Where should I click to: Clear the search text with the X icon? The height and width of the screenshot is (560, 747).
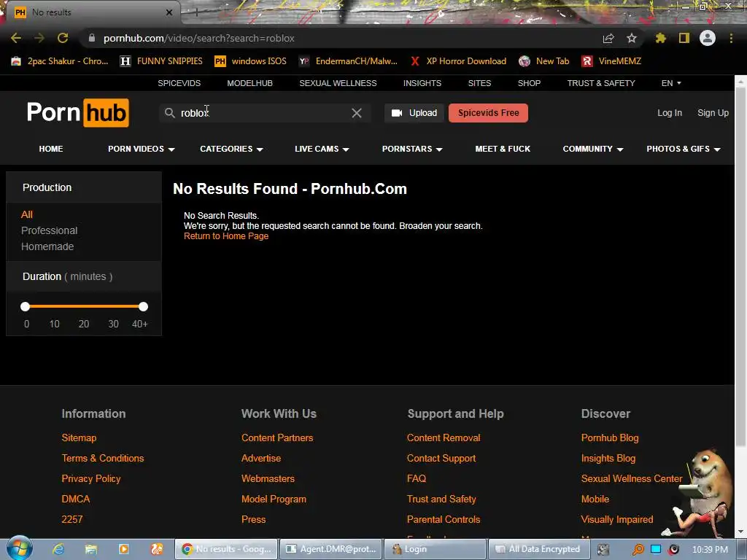point(356,113)
